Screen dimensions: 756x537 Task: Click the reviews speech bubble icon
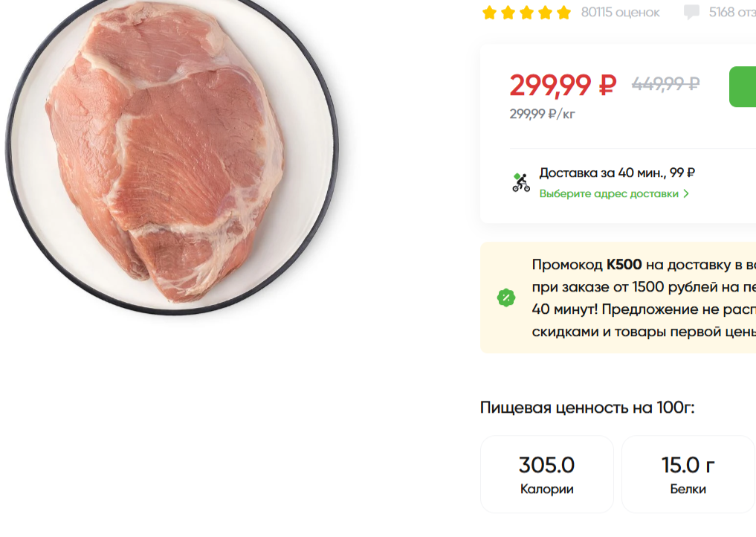coord(691,13)
